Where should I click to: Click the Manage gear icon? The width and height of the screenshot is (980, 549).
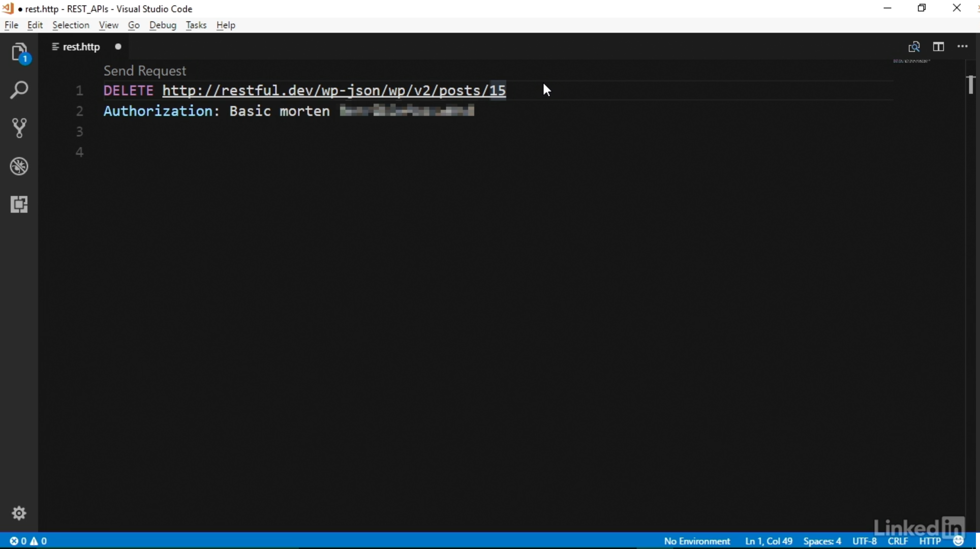point(19,513)
